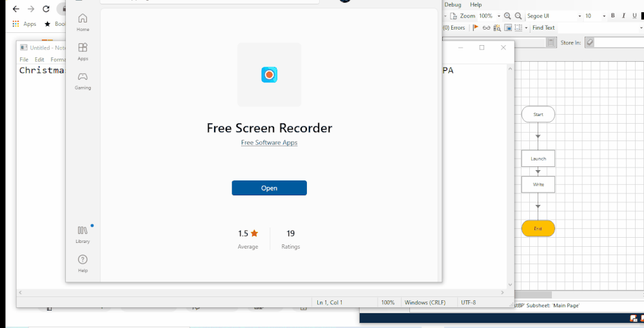Viewport: 644px width, 328px height.
Task: Click the 100% zoom status in Notepad
Action: click(387, 303)
